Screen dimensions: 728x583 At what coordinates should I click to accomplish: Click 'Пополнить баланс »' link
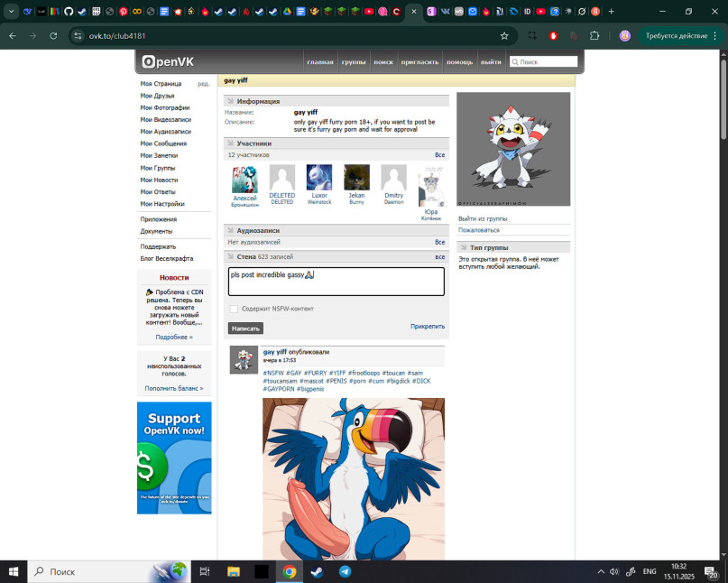174,388
